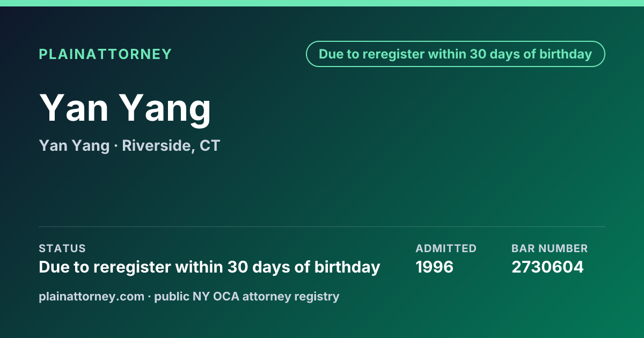Select the admission year 1996

[x=435, y=267]
